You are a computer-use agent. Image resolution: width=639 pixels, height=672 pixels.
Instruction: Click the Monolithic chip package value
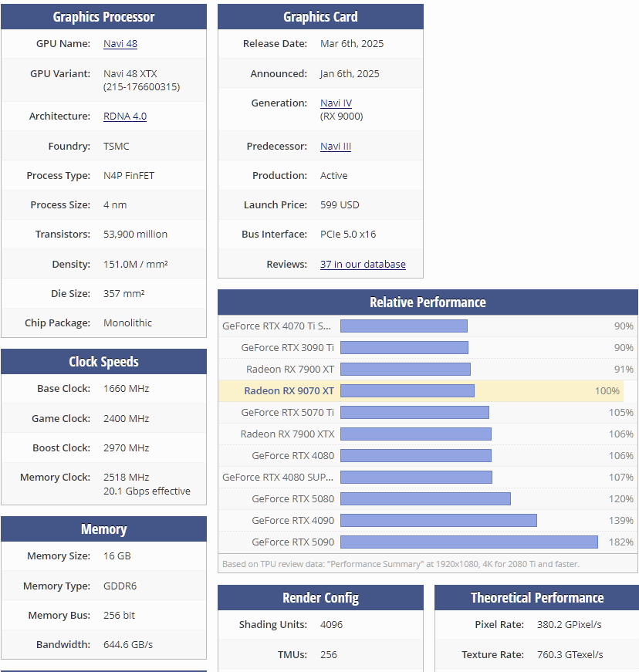pos(127,322)
